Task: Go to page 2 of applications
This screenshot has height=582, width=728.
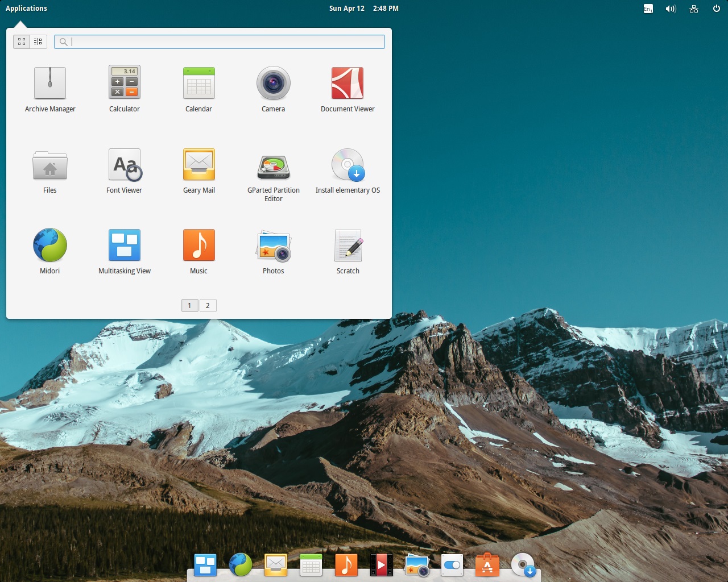Action: [x=208, y=306]
